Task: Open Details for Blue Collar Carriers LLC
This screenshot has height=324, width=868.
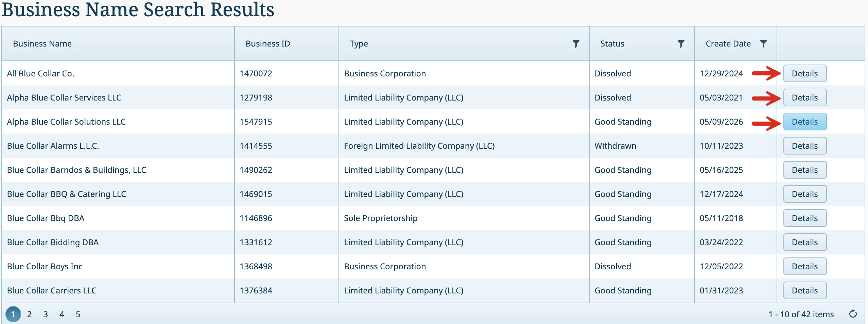Action: (x=805, y=290)
